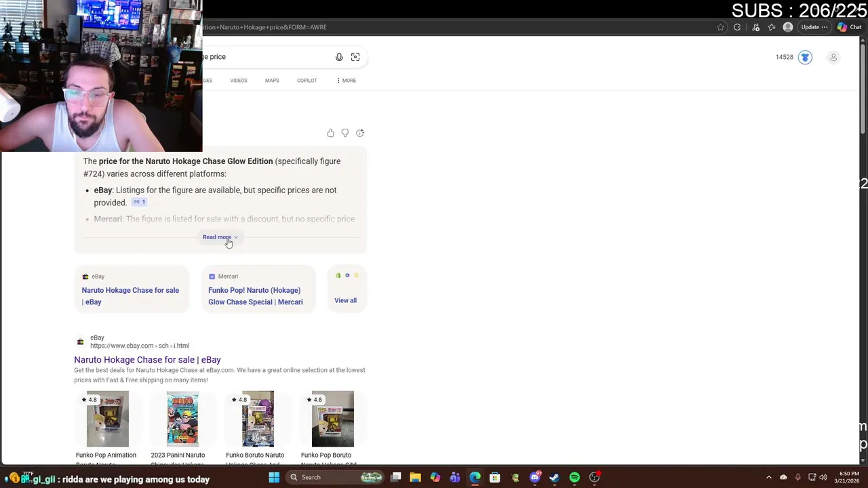
Task: Open the media control music icon
Action: coord(755,27)
